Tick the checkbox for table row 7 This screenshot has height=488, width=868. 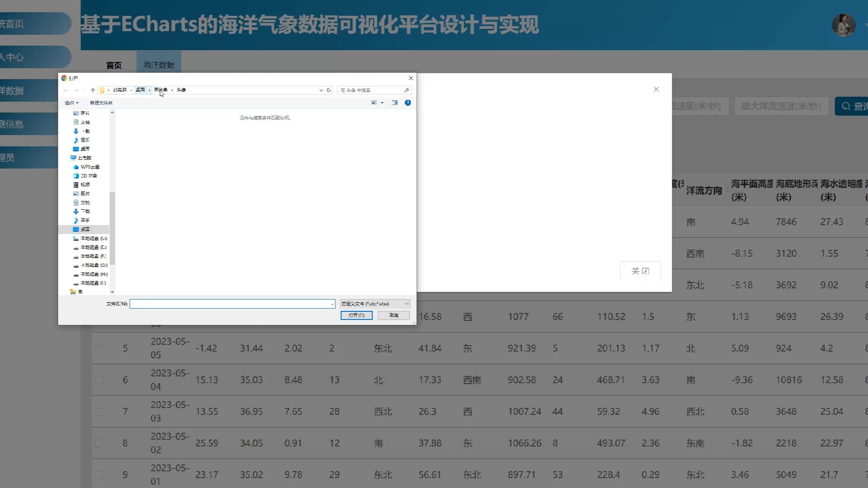pyautogui.click(x=99, y=412)
